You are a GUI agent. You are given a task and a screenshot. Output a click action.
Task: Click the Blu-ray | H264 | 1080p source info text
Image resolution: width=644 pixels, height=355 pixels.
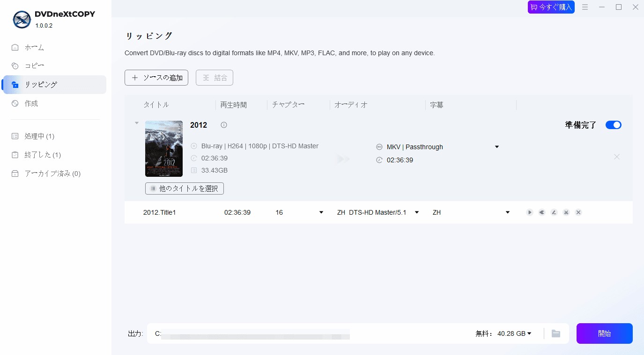260,146
